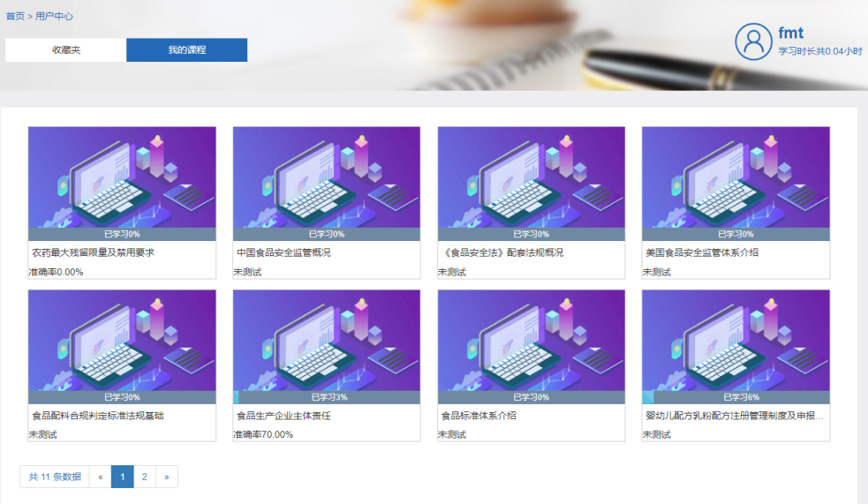Click the user avatar icon

753,41
